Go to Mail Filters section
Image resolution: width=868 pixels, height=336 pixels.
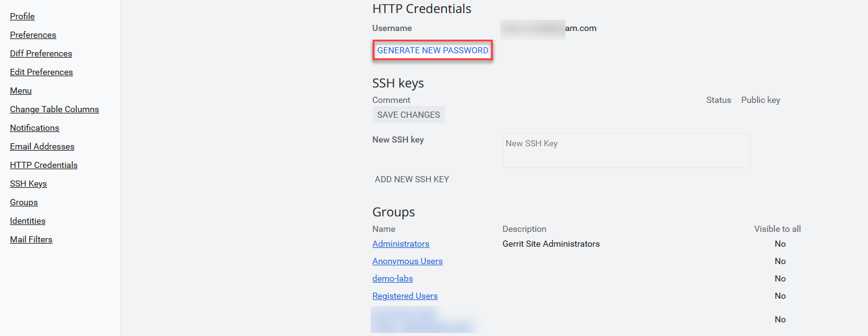31,239
